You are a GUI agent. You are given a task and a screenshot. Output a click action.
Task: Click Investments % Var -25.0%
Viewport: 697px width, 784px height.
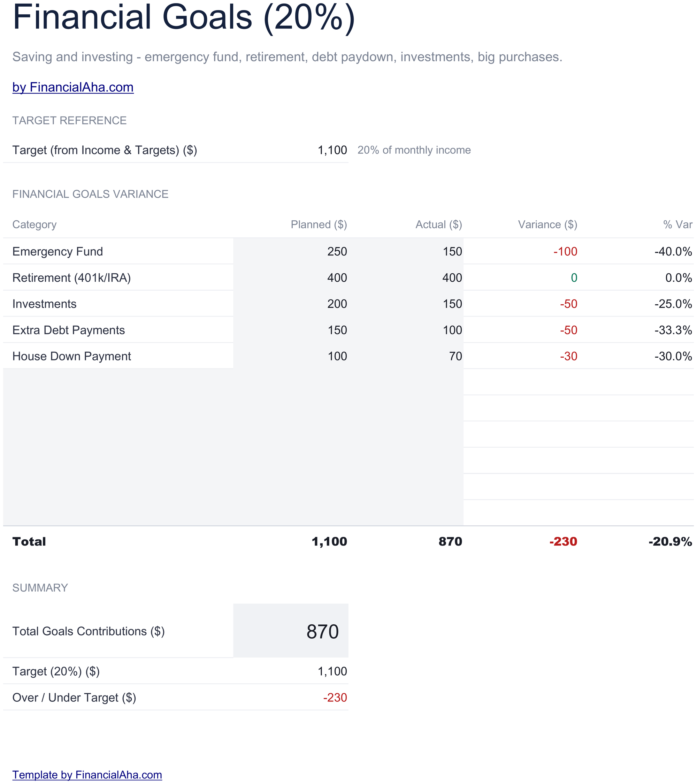tap(673, 304)
